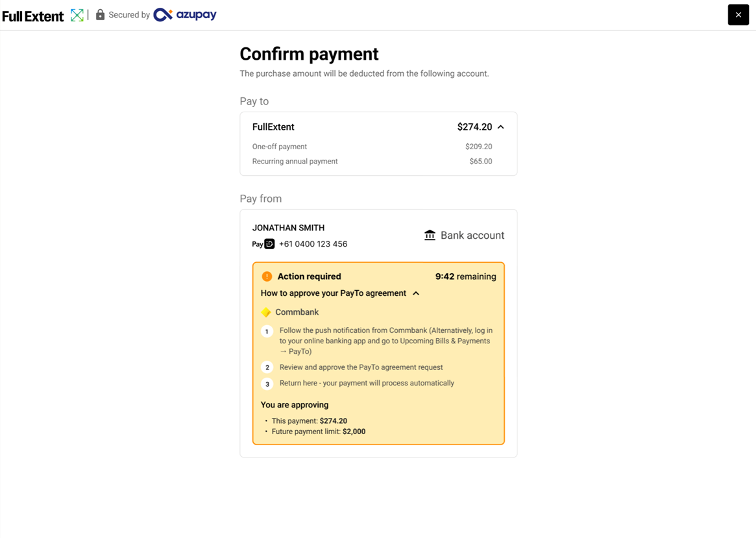Click the yellow Commbank diamond logo
756x538 pixels.
click(x=265, y=312)
